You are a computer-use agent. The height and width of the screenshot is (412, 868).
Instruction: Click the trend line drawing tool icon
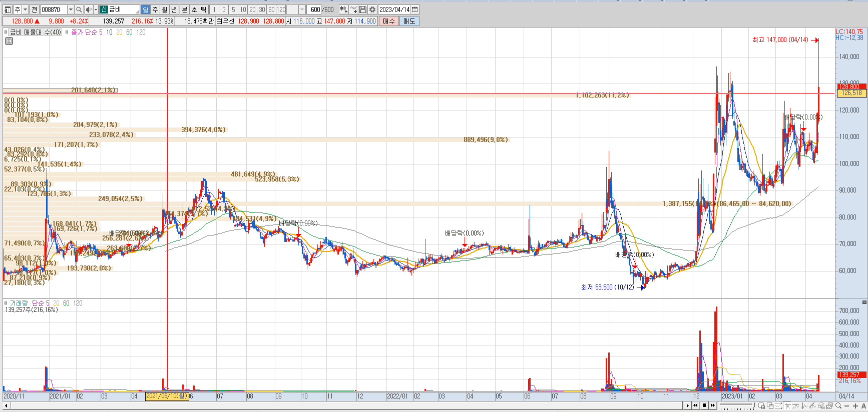coord(795,405)
